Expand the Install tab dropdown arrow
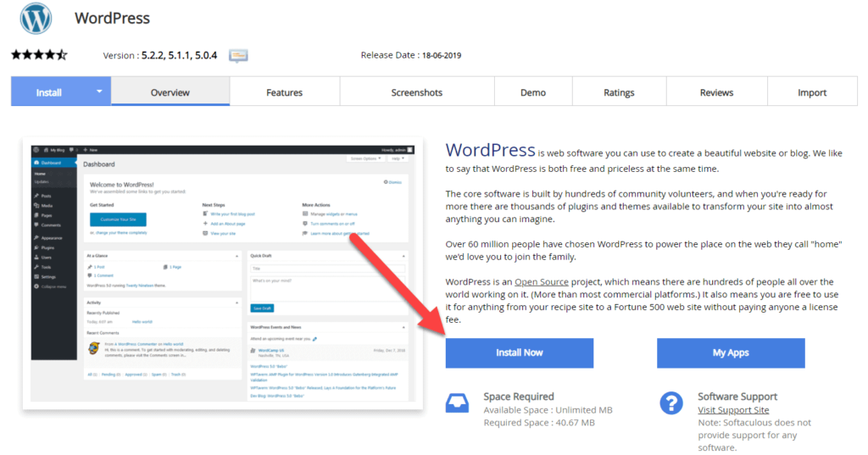 click(99, 92)
